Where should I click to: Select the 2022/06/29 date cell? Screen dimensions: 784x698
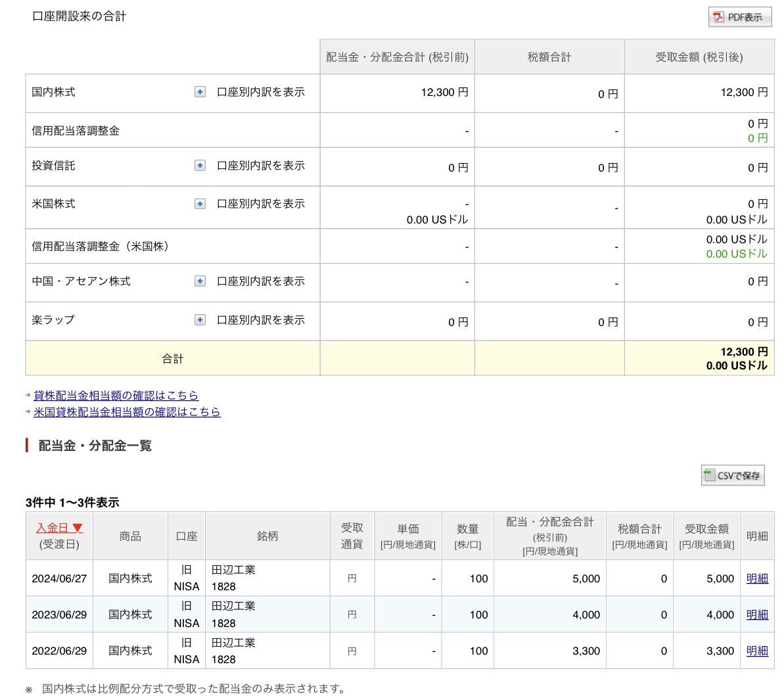coord(60,651)
